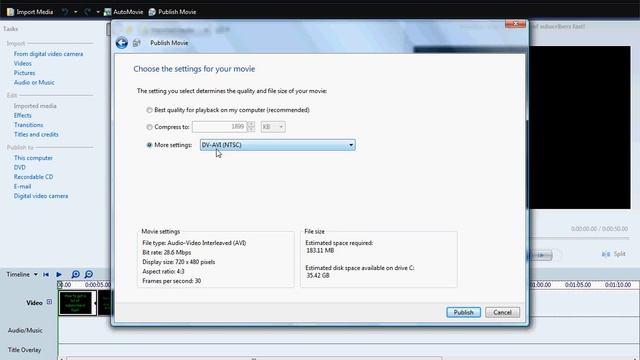Click the File type Audio-Video Interleaved text
The width and height of the screenshot is (640, 360).
coord(194,243)
